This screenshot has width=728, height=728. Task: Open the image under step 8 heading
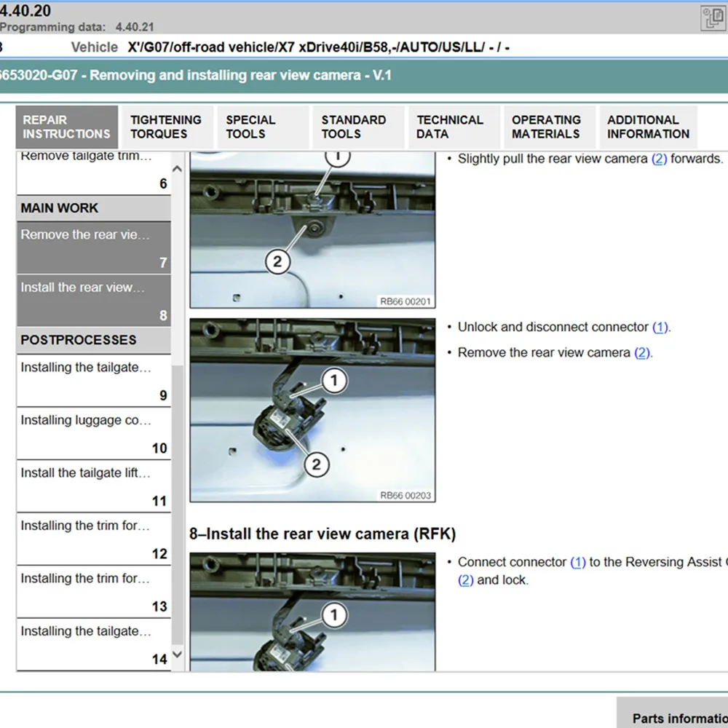point(312,612)
